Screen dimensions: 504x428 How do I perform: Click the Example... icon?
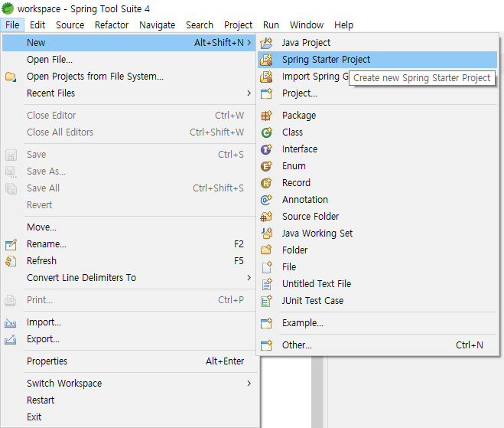click(266, 323)
